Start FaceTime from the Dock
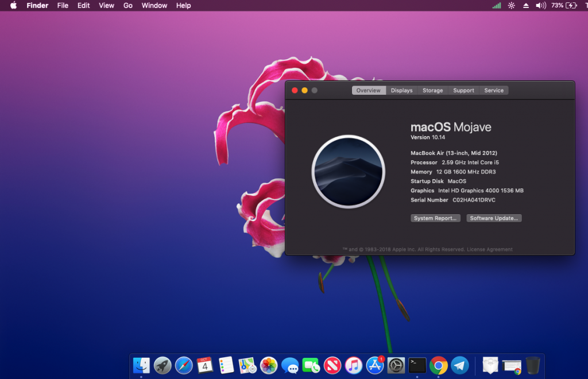588x379 pixels. coord(310,365)
